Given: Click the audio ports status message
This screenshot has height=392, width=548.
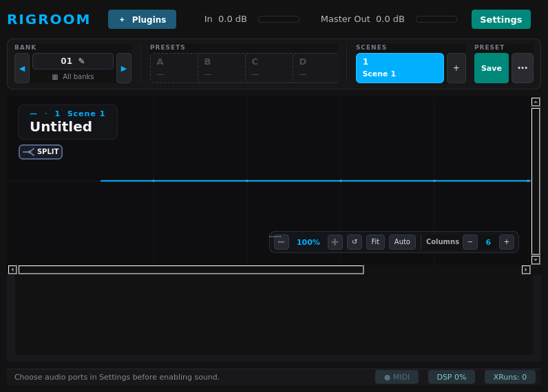Looking at the screenshot, I should coord(117,377).
